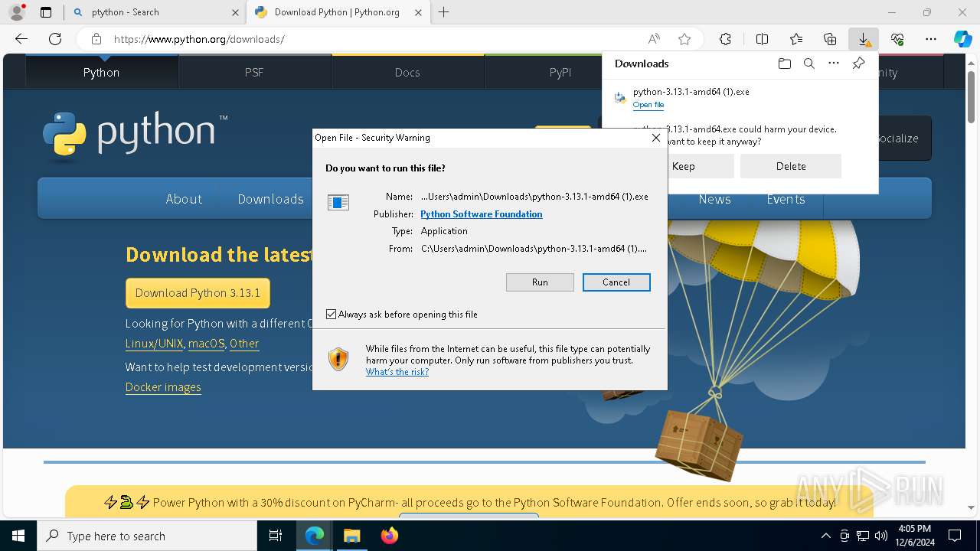
Task: Open the tab actions menu icon
Action: click(46, 12)
